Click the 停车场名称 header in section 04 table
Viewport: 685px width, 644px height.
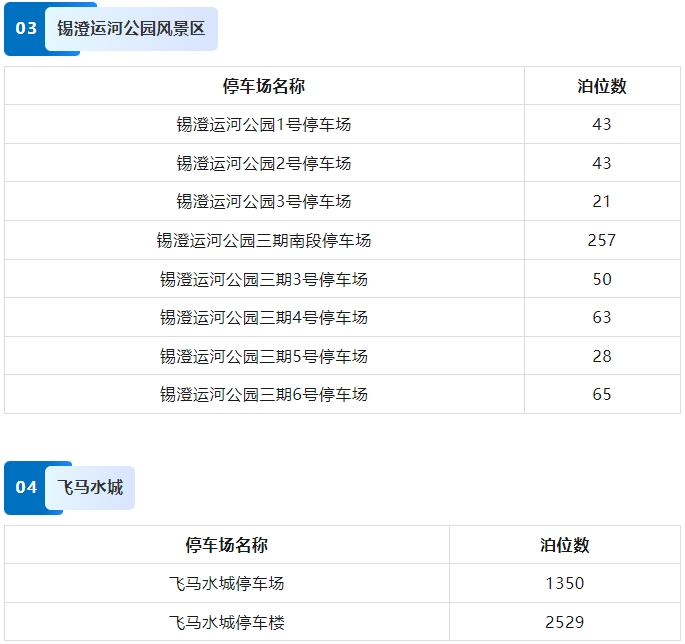[227, 545]
